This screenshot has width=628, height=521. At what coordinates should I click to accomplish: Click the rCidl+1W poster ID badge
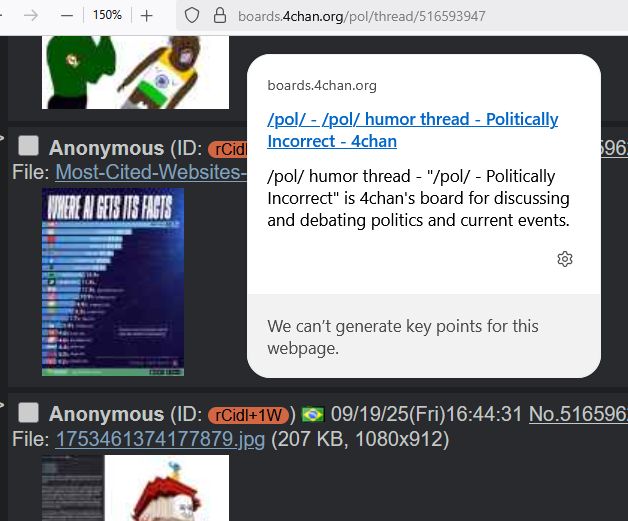(x=248, y=415)
